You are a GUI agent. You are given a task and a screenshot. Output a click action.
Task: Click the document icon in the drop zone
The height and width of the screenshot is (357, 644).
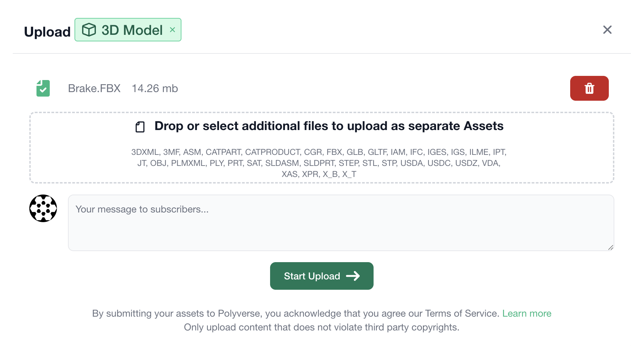pyautogui.click(x=140, y=126)
